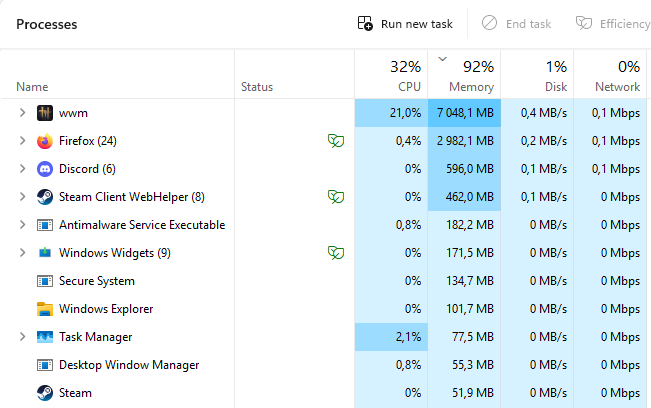Click the 2,1% CPU cell
The image size is (651, 408).
pos(392,337)
